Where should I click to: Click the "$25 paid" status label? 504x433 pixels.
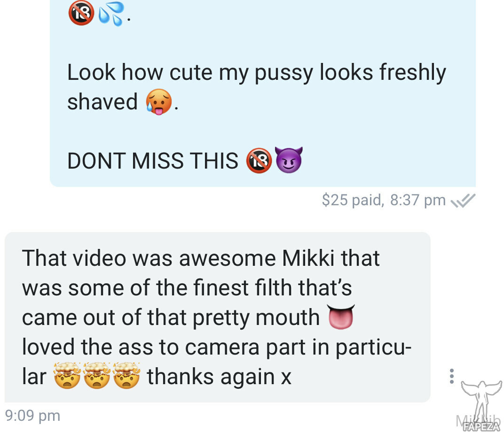353,200
